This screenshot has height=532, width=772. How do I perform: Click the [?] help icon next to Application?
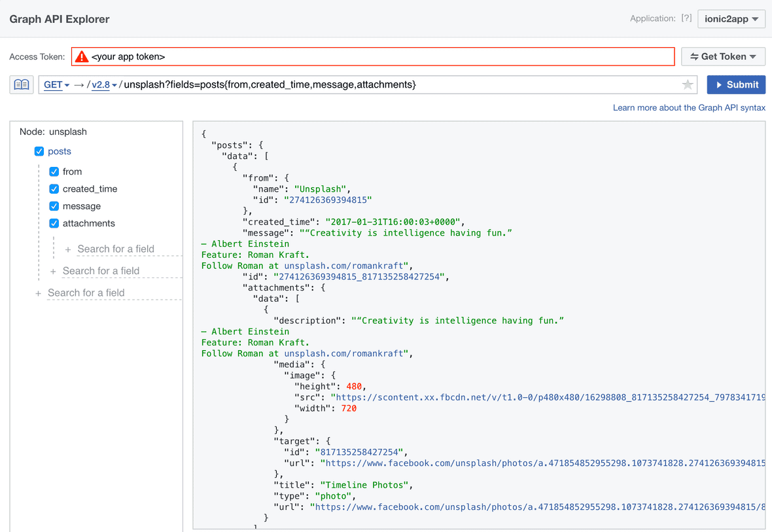[686, 18]
